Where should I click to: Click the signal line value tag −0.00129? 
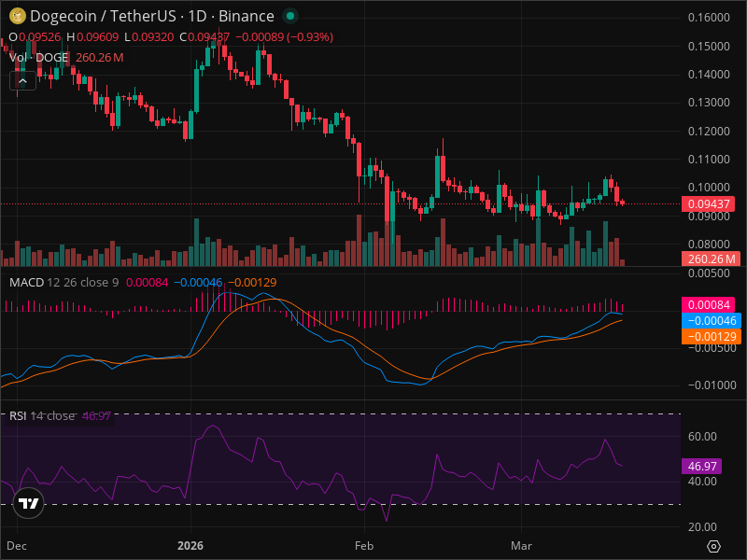[x=712, y=337]
